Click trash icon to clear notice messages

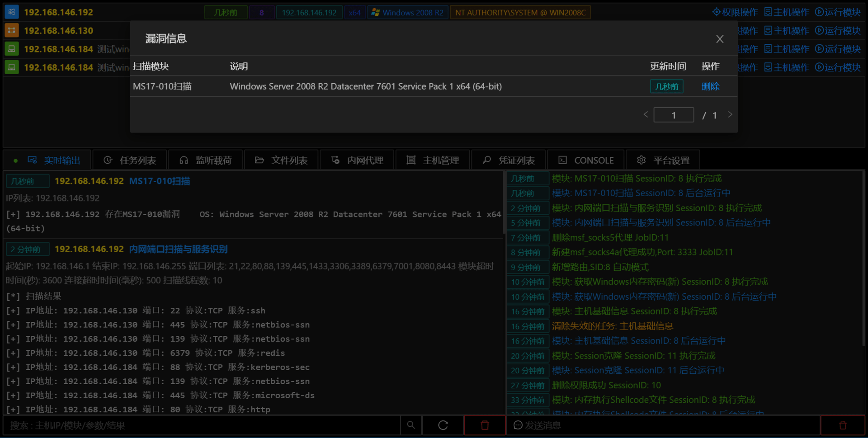tap(843, 425)
